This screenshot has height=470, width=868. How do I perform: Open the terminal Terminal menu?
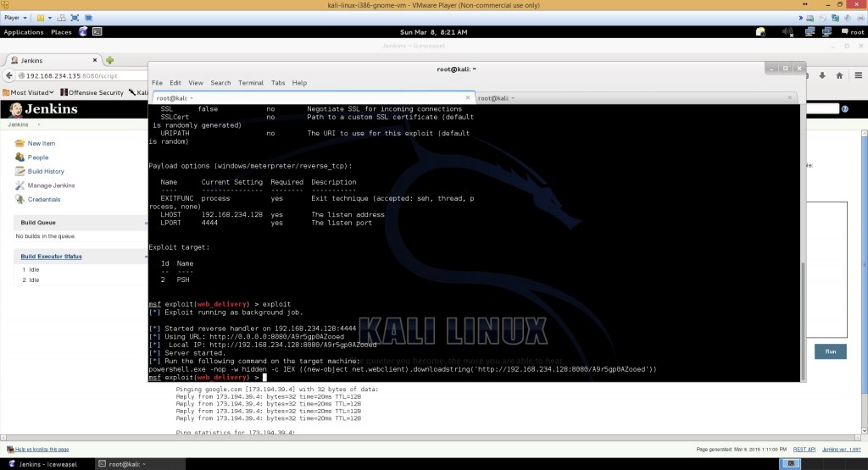(251, 83)
